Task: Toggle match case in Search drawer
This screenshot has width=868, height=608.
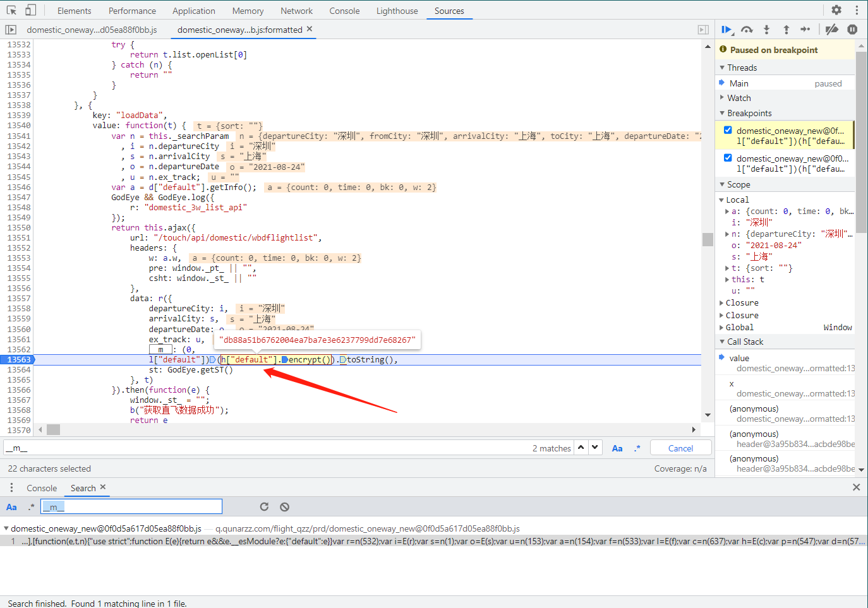Action: pos(11,507)
